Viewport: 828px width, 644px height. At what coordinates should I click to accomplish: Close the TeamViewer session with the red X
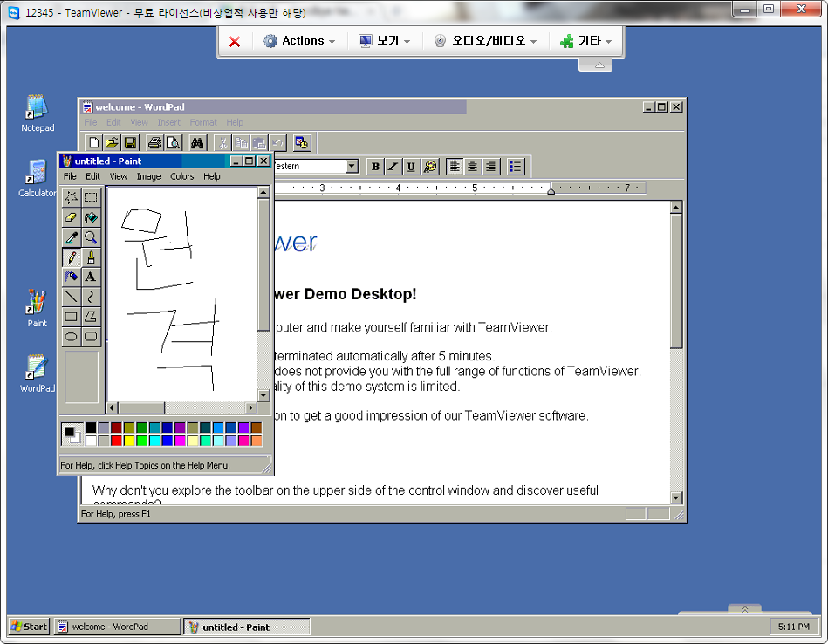[x=235, y=41]
